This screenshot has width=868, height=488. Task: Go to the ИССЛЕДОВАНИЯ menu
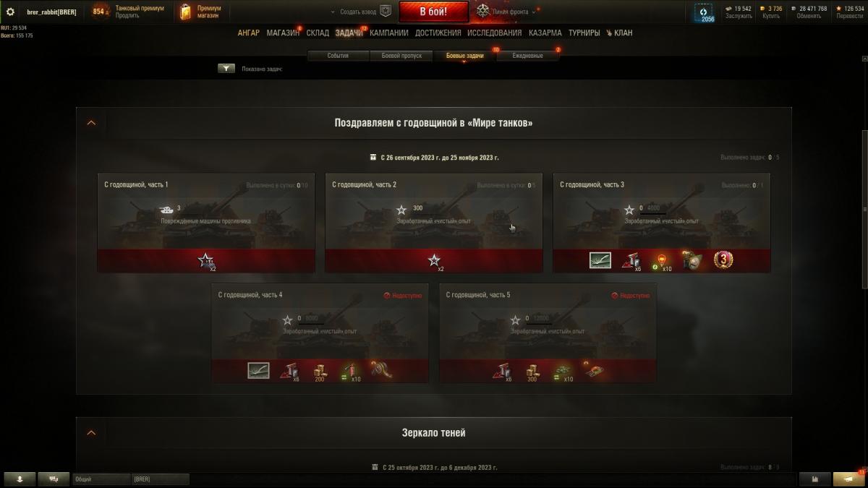pyautogui.click(x=494, y=33)
